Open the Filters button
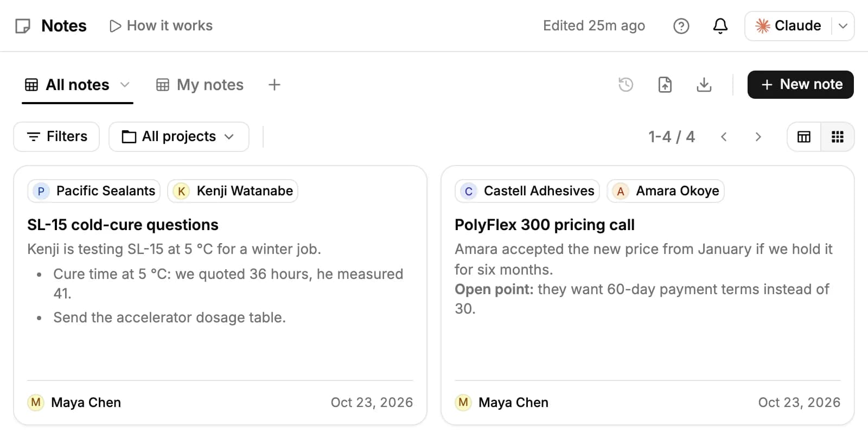 pyautogui.click(x=56, y=136)
